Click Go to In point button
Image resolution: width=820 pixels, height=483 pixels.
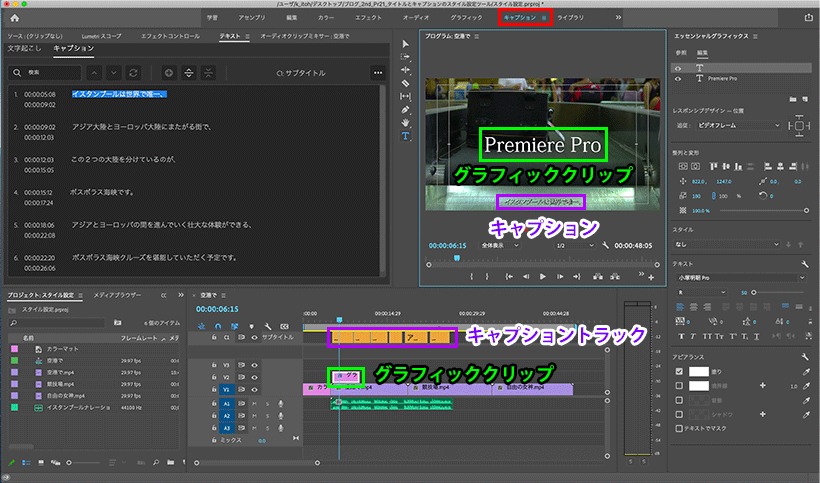tap(509, 277)
